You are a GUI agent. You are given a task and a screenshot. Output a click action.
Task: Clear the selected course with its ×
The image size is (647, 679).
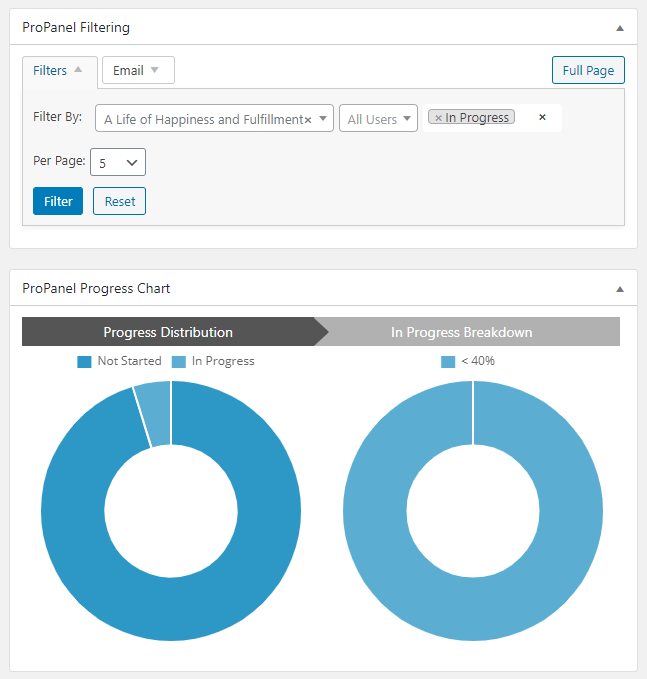308,120
